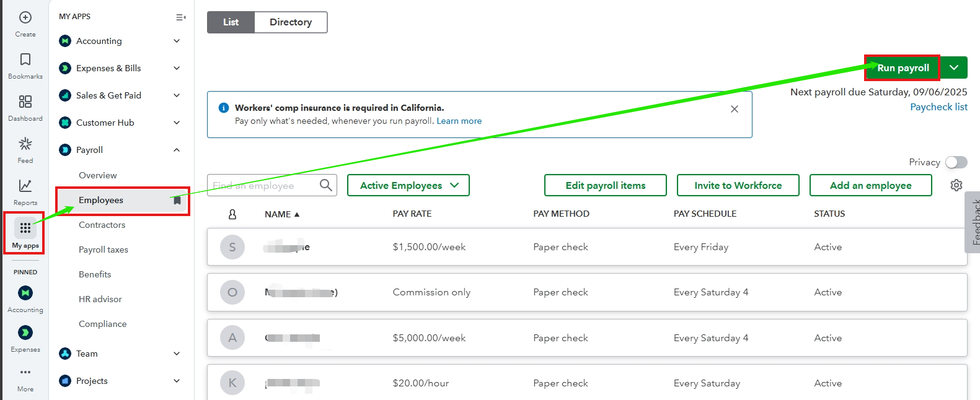The image size is (980, 400).
Task: Click Add an employee button
Action: point(871,185)
